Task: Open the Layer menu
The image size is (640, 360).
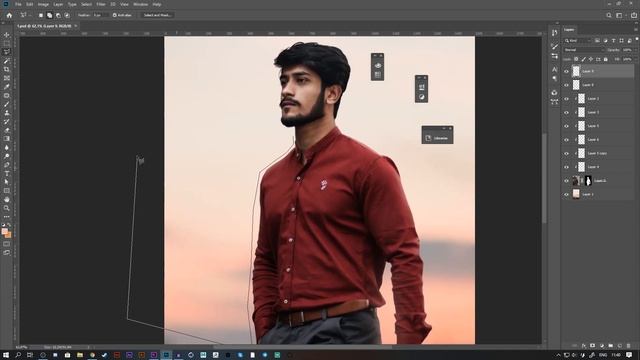Action: point(58,4)
